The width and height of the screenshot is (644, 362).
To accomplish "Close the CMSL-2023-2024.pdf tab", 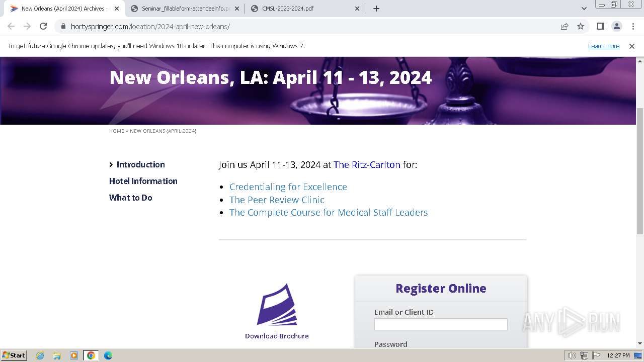I will point(357,9).
